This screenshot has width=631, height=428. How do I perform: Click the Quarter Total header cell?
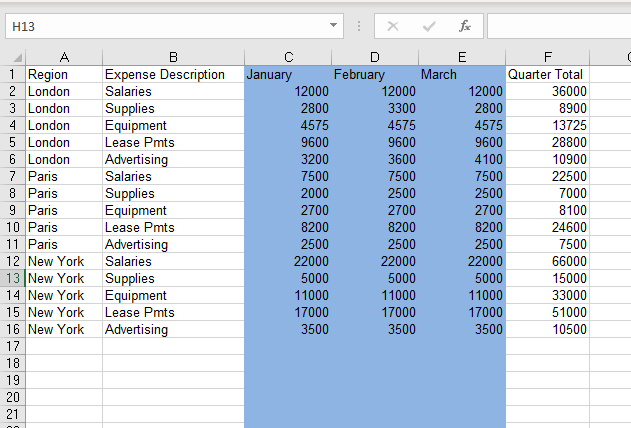click(546, 74)
